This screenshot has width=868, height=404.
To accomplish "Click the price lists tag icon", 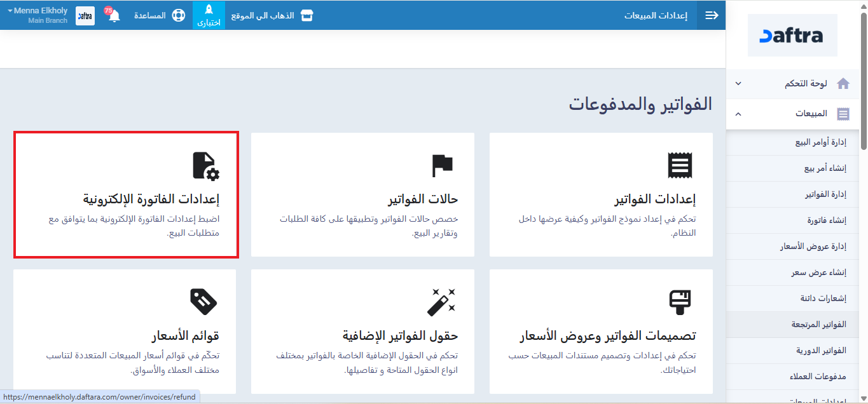I will pyautogui.click(x=203, y=301).
